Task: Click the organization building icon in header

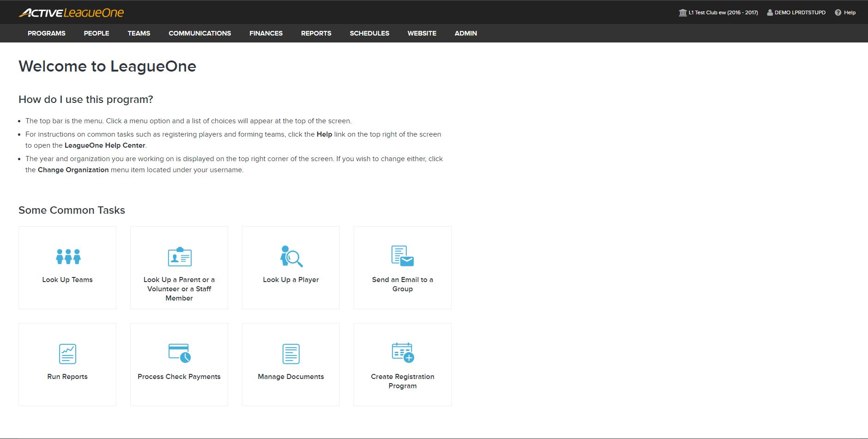Action: point(683,12)
